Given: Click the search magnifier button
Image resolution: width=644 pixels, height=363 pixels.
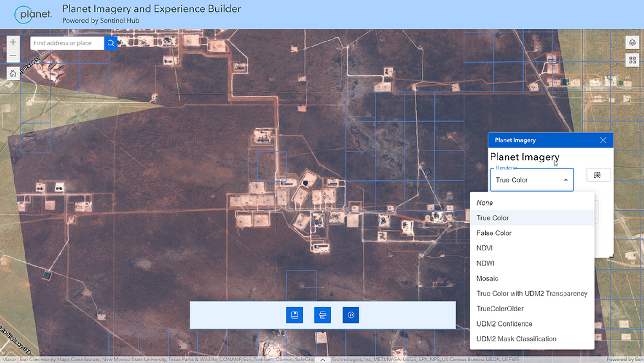Looking at the screenshot, I should pos(111,43).
